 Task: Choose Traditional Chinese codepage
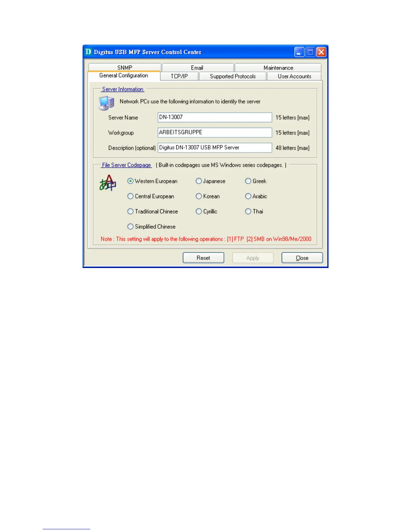click(153, 211)
